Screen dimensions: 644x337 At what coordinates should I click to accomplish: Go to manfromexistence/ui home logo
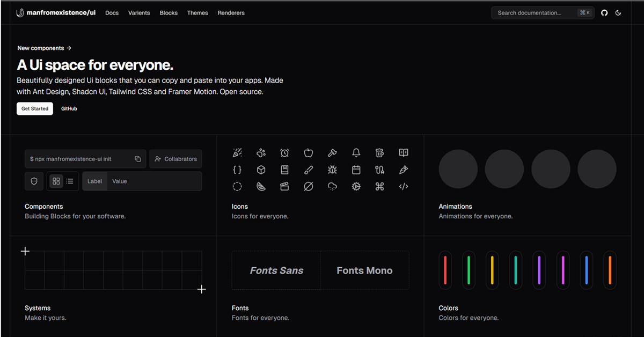tap(56, 13)
